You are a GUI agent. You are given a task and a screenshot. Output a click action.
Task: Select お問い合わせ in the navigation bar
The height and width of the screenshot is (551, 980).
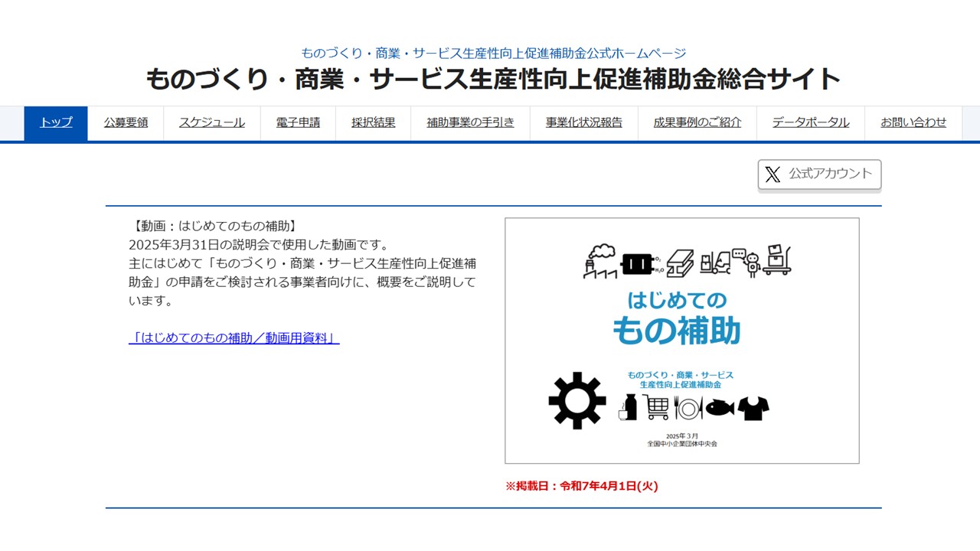[x=913, y=122]
